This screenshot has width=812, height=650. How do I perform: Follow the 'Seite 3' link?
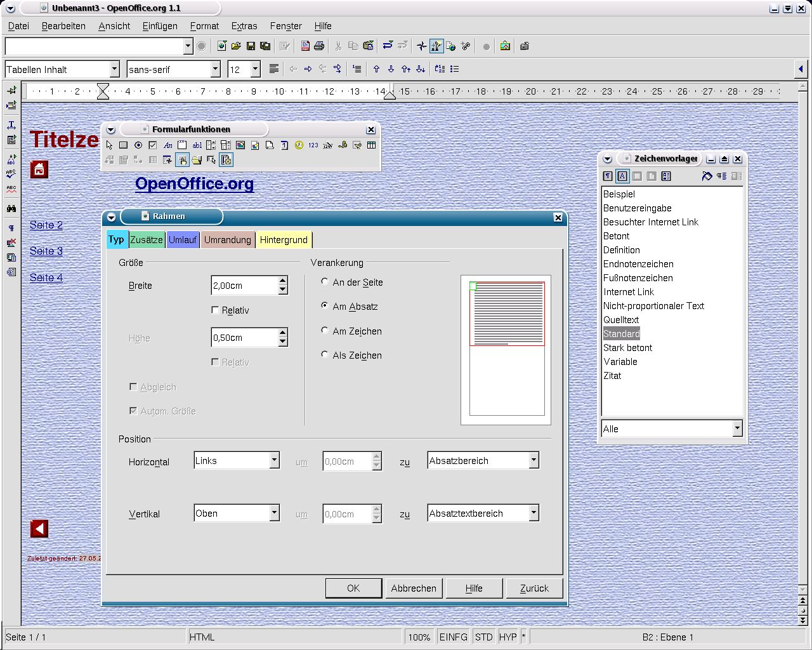(x=46, y=251)
